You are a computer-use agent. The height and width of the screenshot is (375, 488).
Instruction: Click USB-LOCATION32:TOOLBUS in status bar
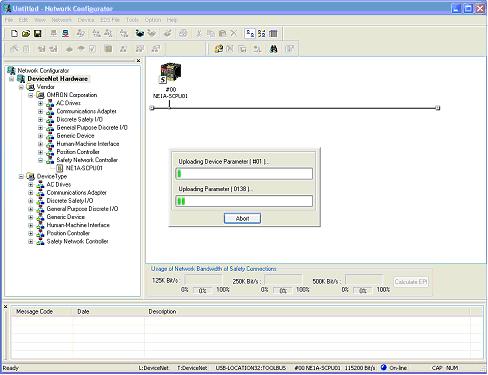pyautogui.click(x=251, y=368)
